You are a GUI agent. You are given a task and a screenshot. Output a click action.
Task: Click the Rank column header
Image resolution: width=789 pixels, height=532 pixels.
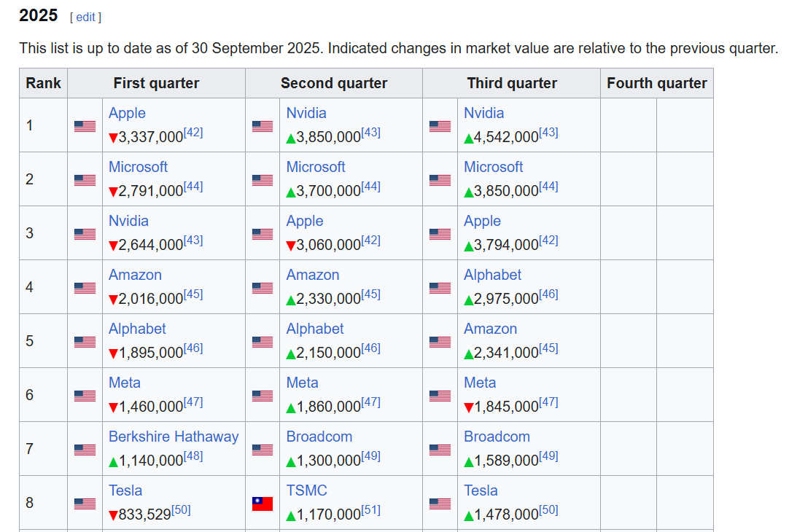(43, 83)
